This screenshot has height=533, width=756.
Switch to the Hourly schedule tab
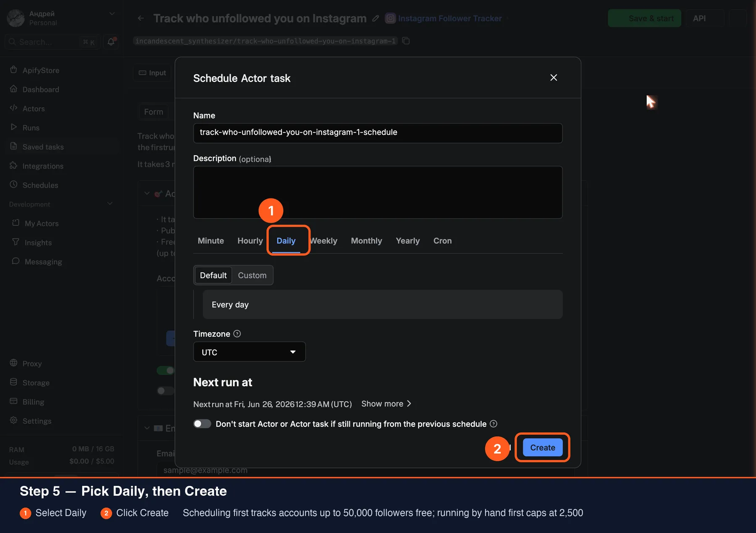(250, 240)
